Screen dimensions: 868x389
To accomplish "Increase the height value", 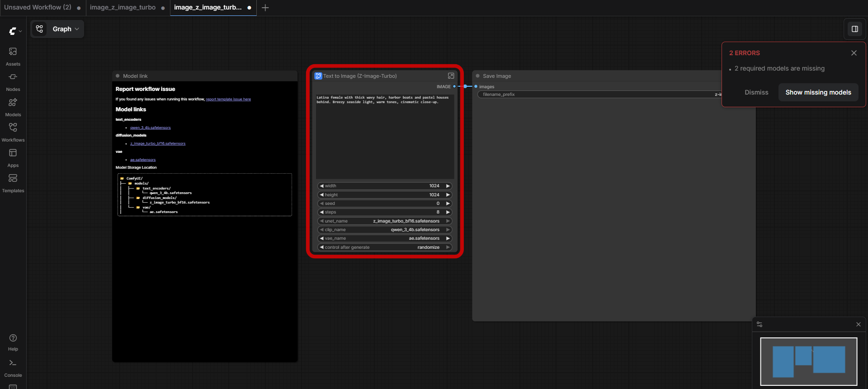I will (x=448, y=195).
